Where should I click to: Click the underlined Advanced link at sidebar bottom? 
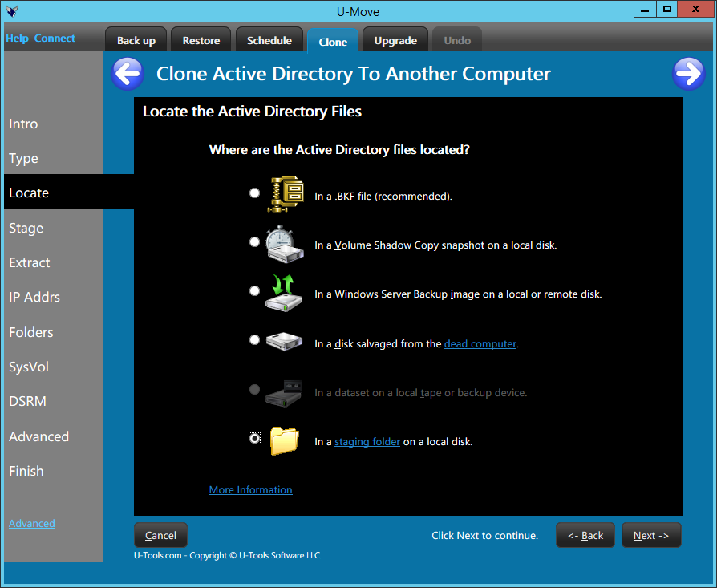coord(32,523)
